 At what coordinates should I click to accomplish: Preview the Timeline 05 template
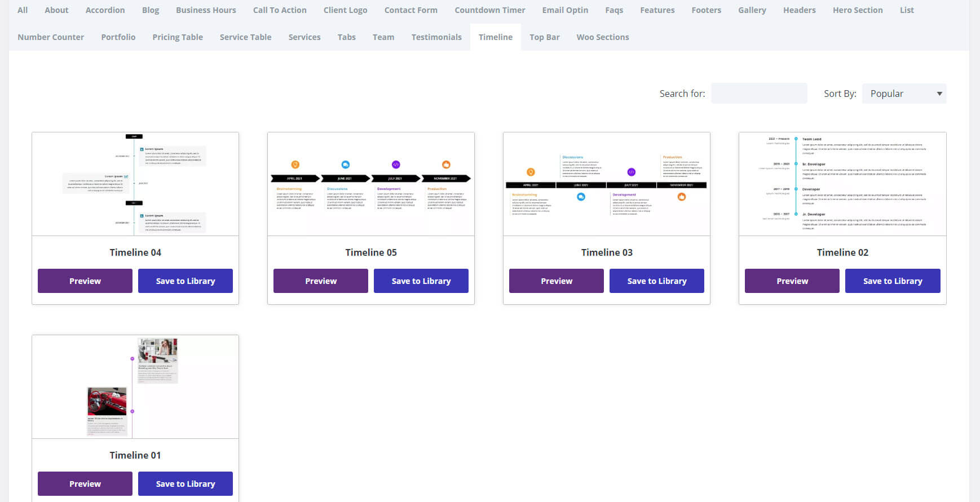pos(321,281)
